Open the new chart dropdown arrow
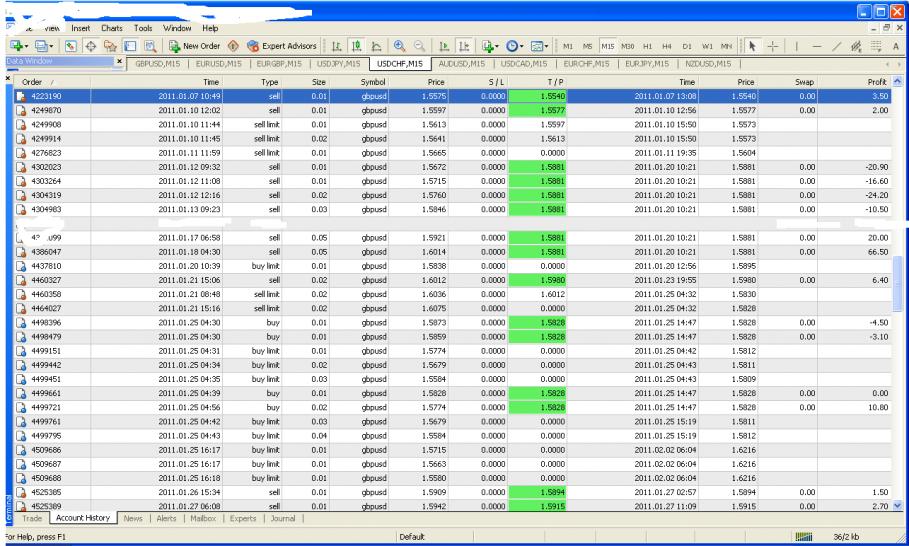This screenshot has height=546, width=909. 27,46
